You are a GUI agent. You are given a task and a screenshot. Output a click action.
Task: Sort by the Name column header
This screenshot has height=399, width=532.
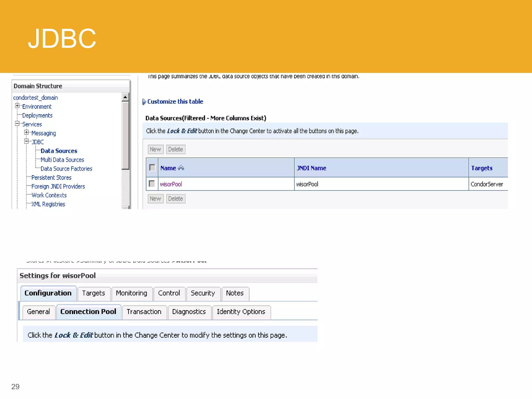168,168
